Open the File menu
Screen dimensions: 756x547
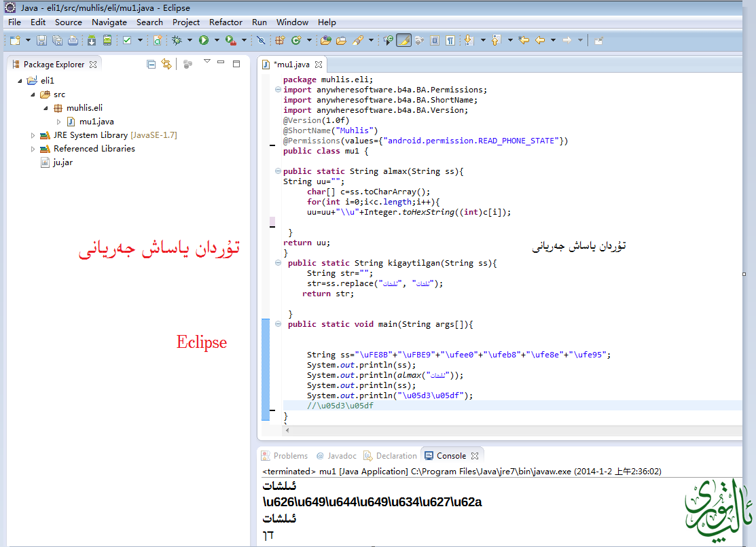point(14,22)
